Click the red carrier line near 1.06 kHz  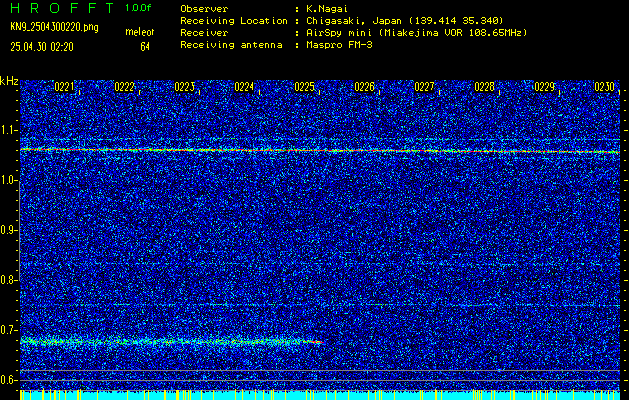[320, 151]
